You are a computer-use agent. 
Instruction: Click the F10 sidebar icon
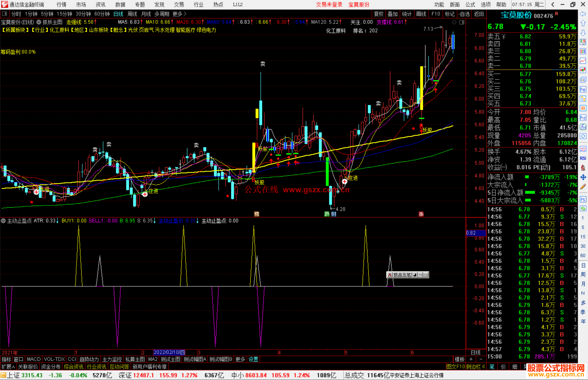click(583, 89)
